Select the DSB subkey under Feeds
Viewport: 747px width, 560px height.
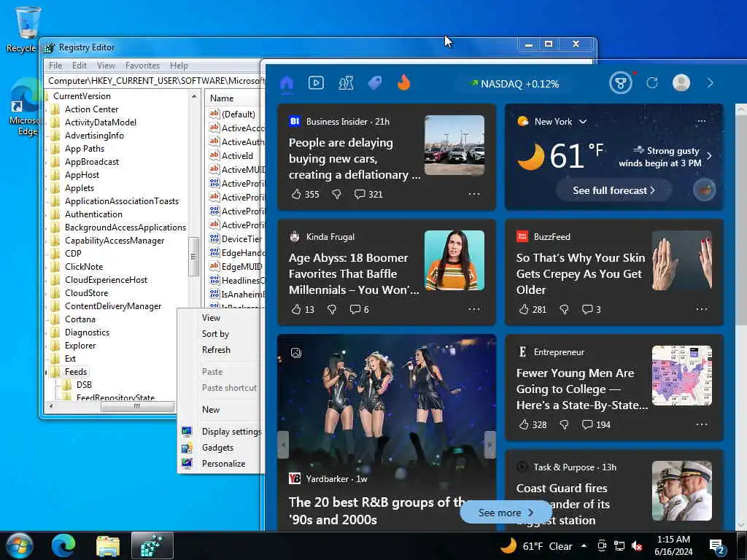(85, 385)
